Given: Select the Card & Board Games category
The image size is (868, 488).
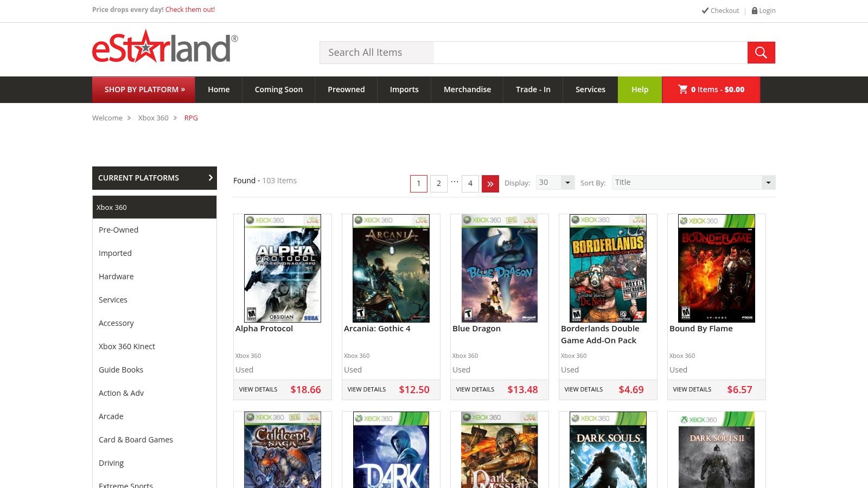Looking at the screenshot, I should [136, 440].
